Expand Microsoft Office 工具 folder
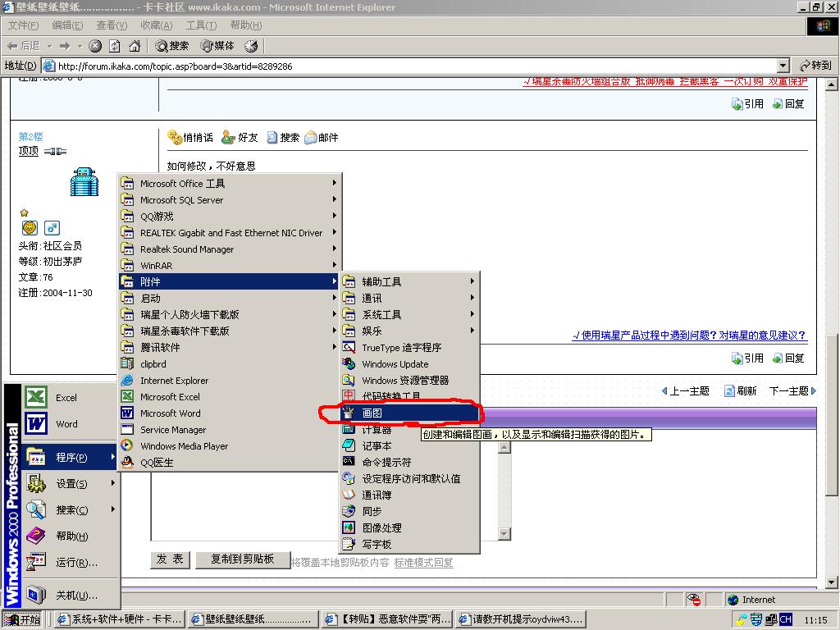Screen dimensions: 840x630 [230, 183]
